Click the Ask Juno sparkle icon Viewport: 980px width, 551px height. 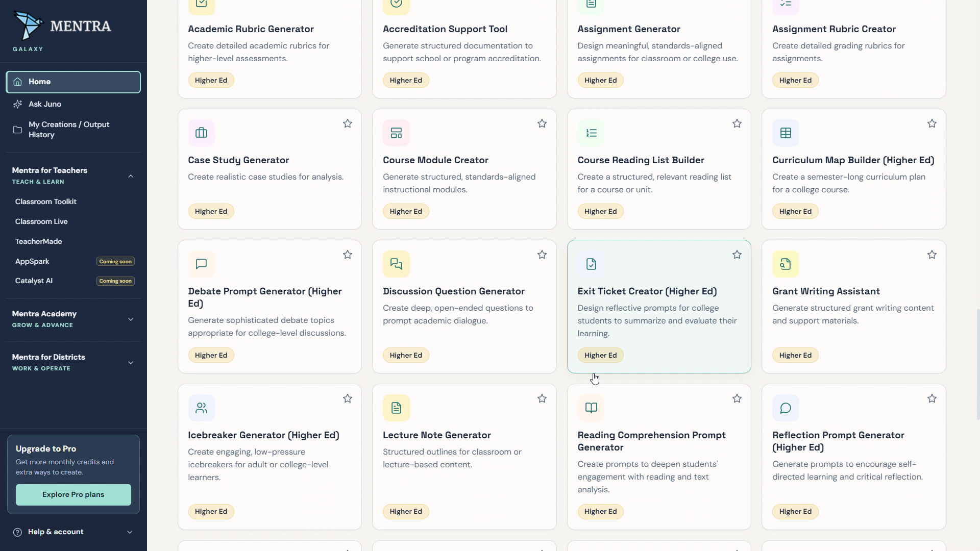pos(18,104)
